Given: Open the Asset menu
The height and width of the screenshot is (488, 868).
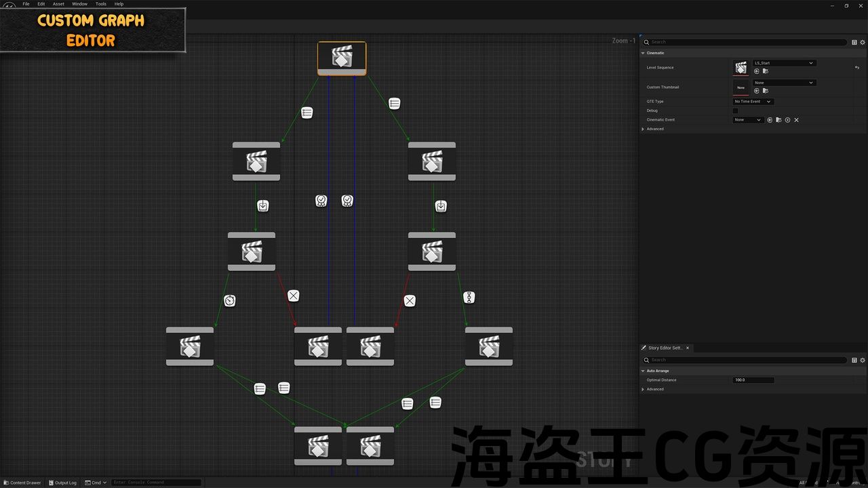Looking at the screenshot, I should tap(59, 4).
